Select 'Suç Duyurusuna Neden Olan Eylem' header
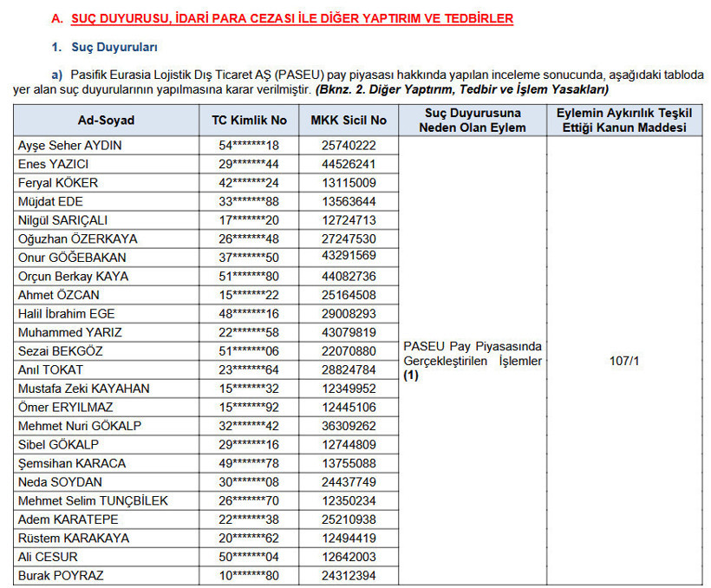 click(x=473, y=121)
